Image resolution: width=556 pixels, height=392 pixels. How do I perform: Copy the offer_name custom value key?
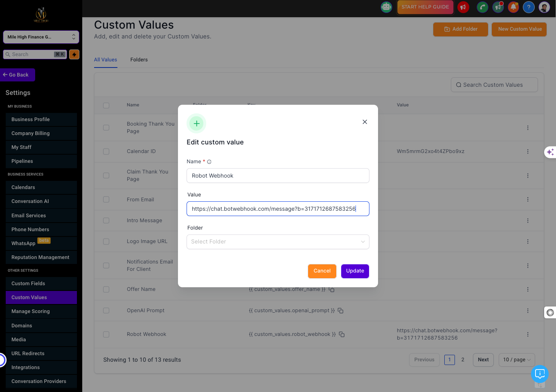click(x=332, y=290)
